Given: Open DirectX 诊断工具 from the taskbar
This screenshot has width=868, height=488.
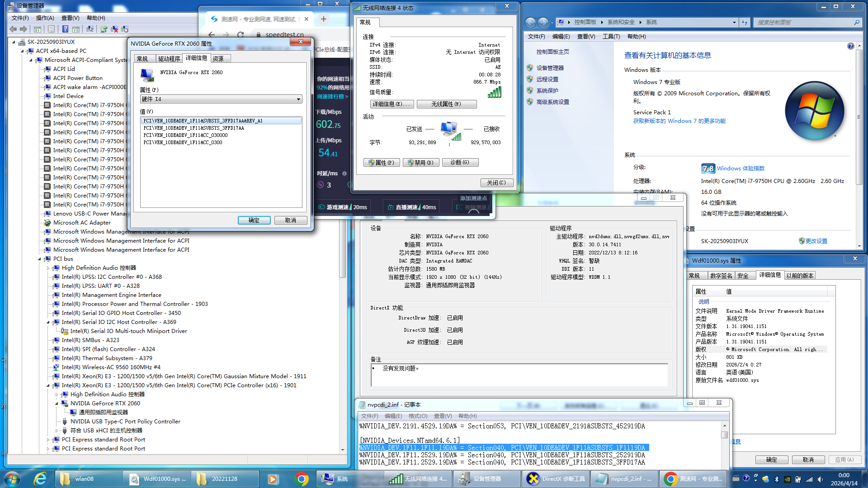Looking at the screenshot, I should click(x=556, y=479).
